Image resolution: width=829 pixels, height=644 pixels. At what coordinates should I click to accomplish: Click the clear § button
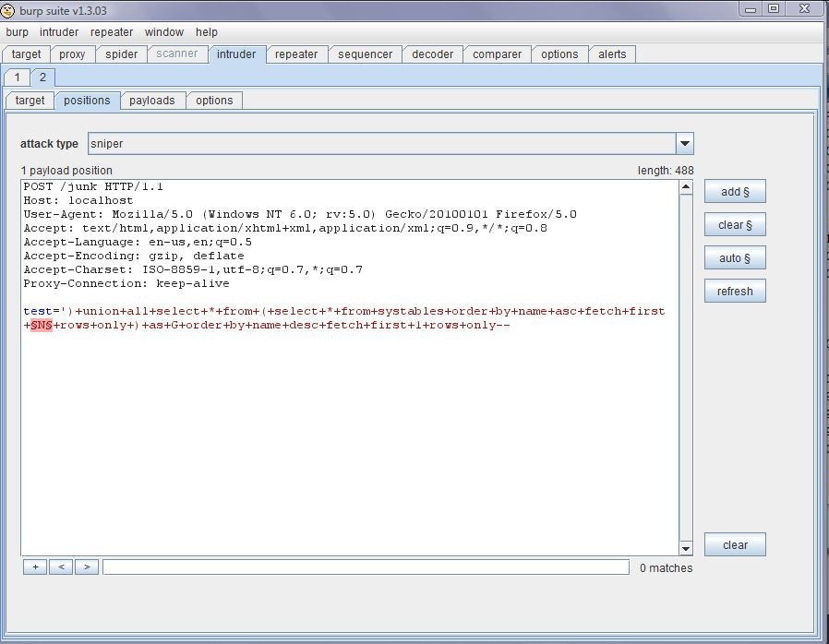(x=735, y=225)
